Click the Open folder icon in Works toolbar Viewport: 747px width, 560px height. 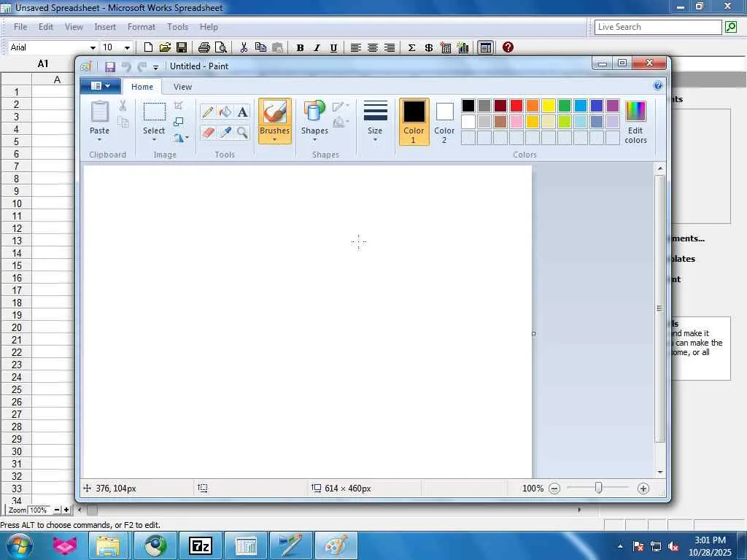pyautogui.click(x=165, y=47)
